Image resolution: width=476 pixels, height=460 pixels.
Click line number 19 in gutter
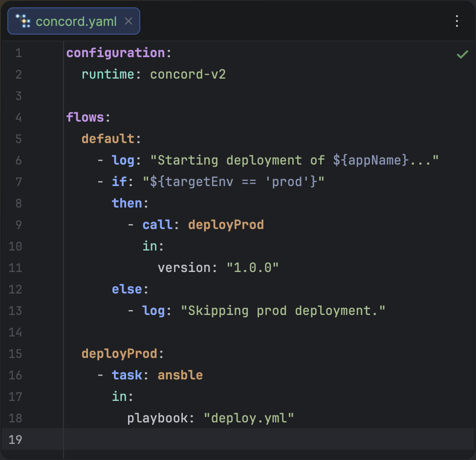(16, 439)
